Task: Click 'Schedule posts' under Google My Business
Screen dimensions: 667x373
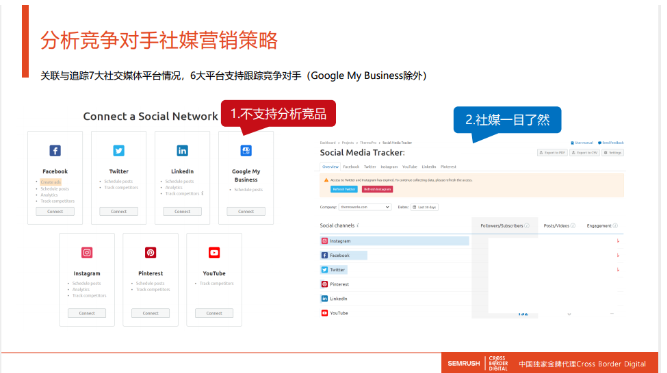Action: [248, 190]
